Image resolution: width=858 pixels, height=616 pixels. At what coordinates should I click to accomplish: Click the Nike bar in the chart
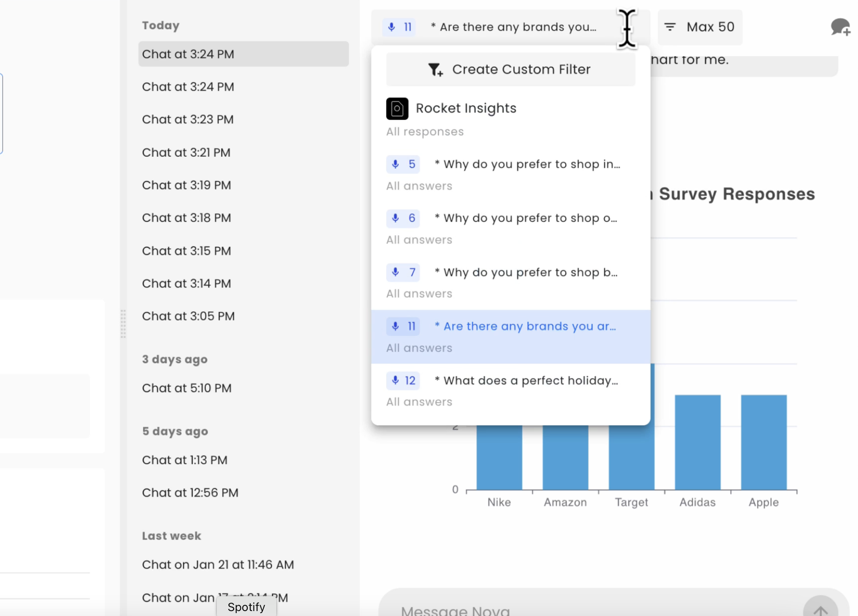click(499, 457)
